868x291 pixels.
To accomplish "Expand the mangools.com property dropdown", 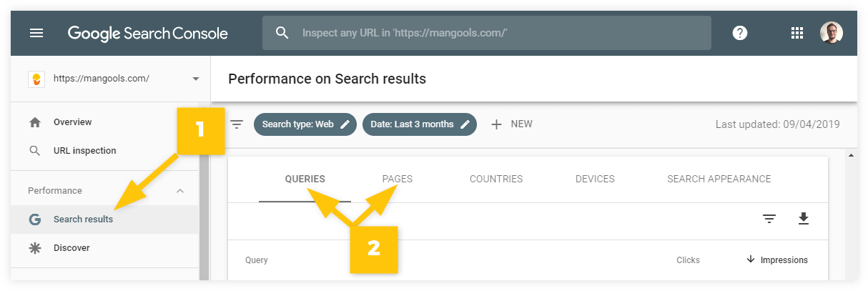I will click(196, 79).
